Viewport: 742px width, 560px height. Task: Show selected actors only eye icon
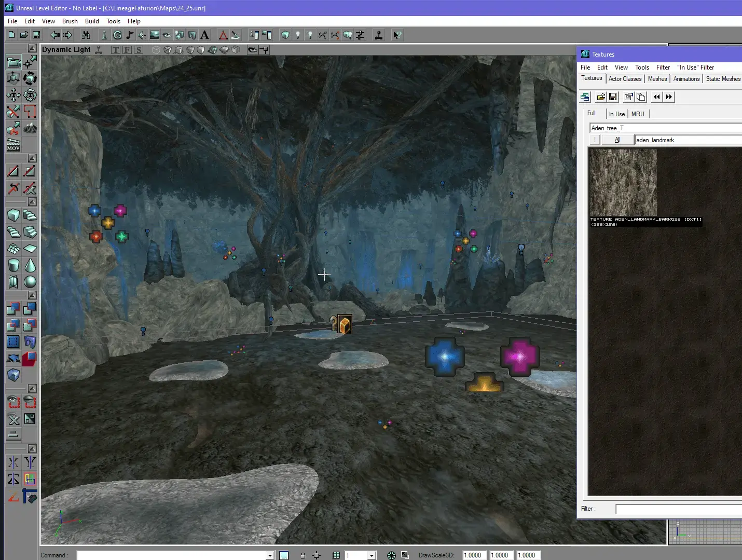pyautogui.click(x=13, y=402)
